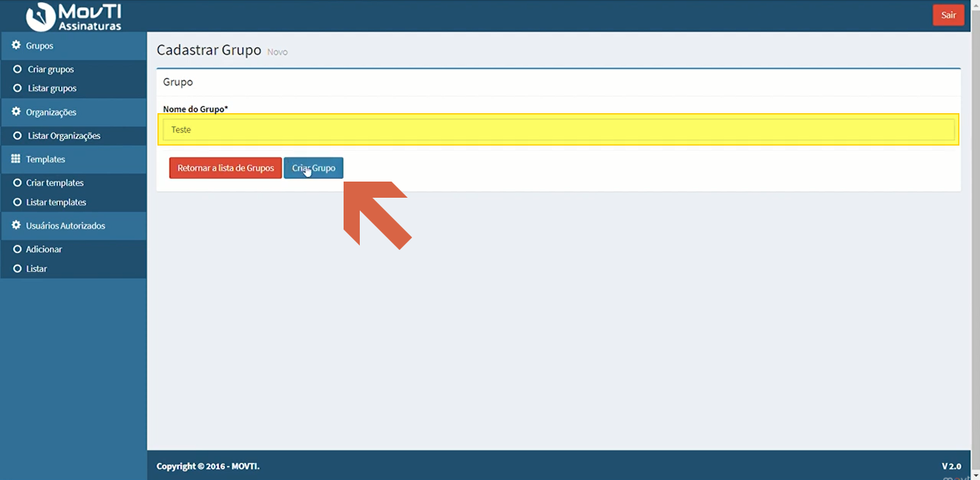
Task: Click the red Sair logout button
Action: (x=948, y=15)
